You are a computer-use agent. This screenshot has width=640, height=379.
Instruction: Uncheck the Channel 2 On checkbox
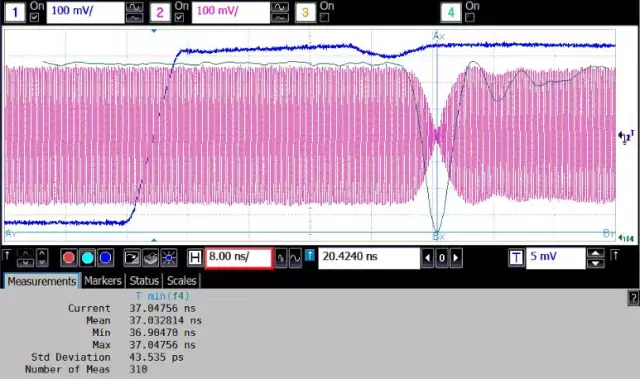(x=179, y=17)
